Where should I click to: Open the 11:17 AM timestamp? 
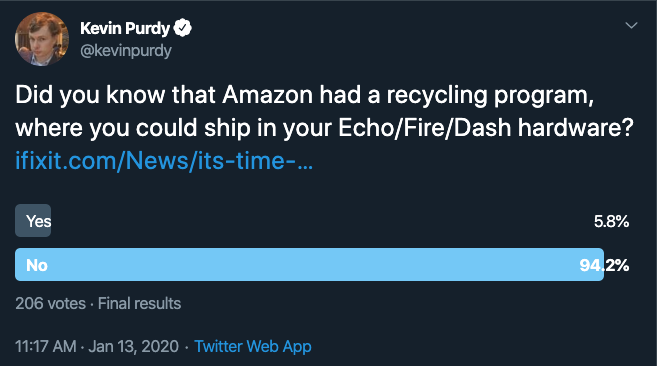pos(46,346)
